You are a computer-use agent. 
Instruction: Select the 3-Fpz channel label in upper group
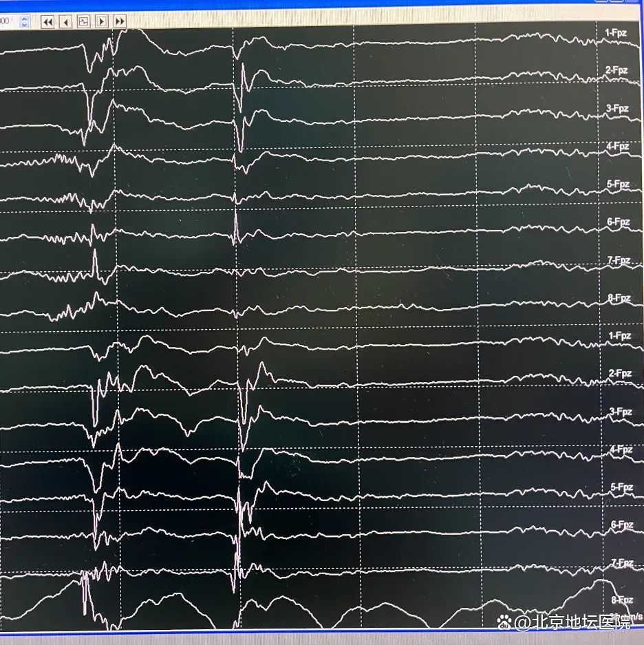617,109
